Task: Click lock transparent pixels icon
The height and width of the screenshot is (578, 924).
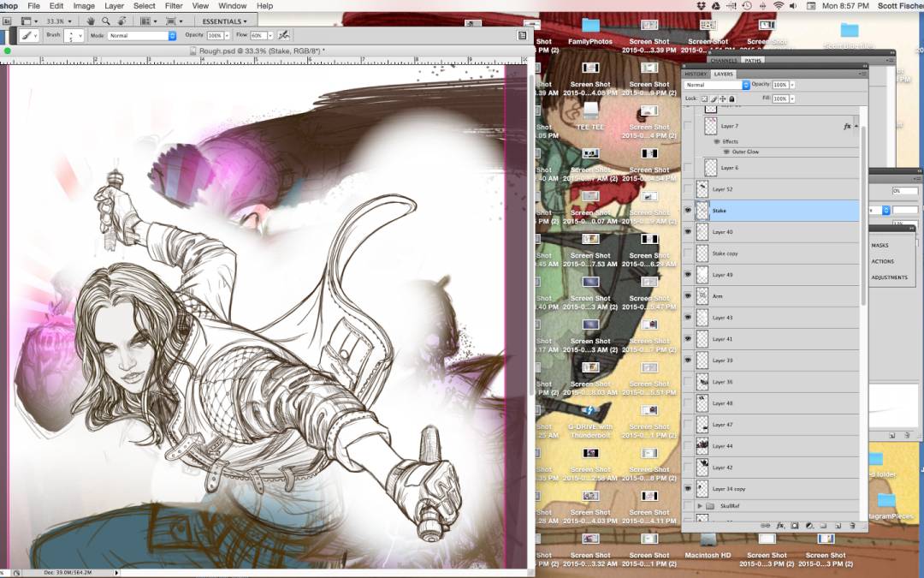Action: [704, 99]
